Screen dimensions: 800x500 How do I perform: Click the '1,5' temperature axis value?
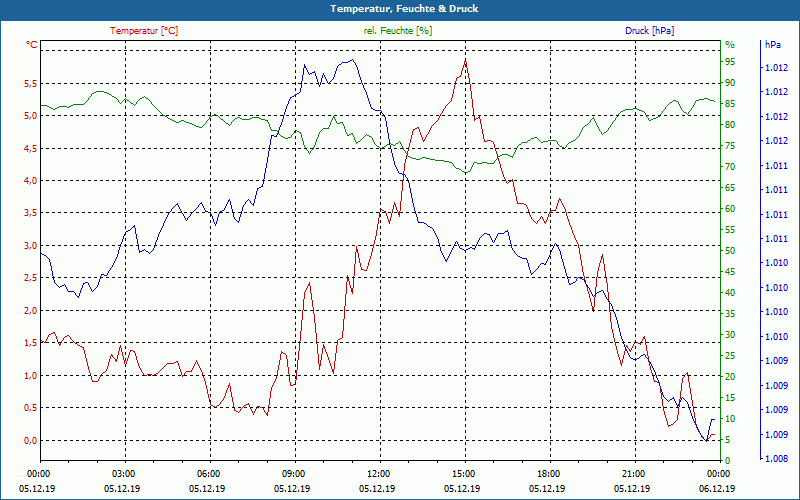click(31, 342)
